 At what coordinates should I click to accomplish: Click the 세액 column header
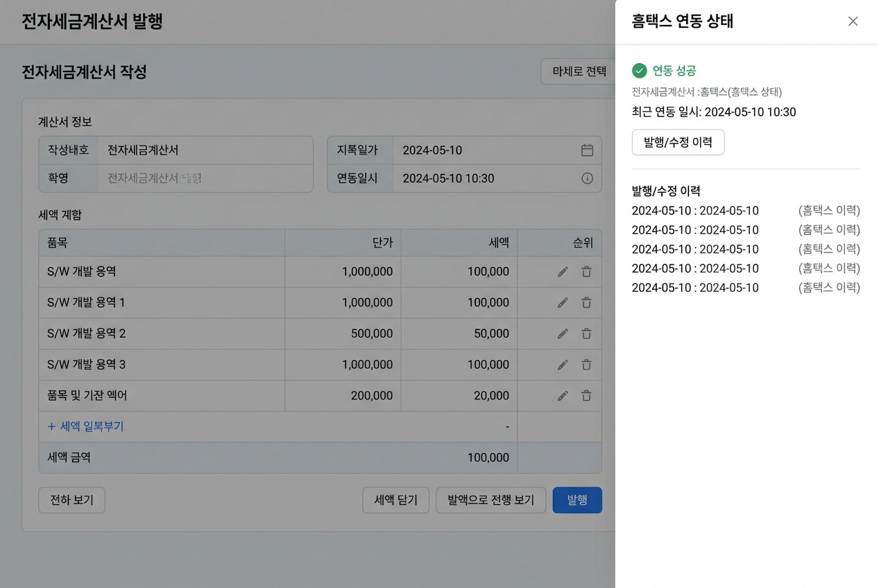459,243
